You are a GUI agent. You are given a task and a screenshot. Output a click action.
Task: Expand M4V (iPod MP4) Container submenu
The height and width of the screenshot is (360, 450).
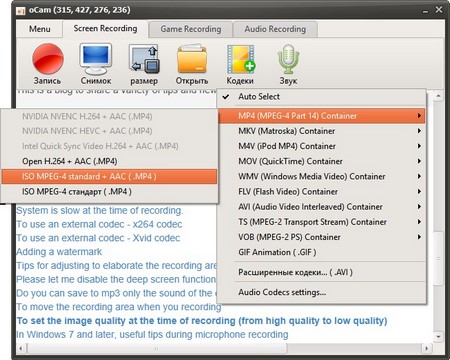[x=321, y=146]
